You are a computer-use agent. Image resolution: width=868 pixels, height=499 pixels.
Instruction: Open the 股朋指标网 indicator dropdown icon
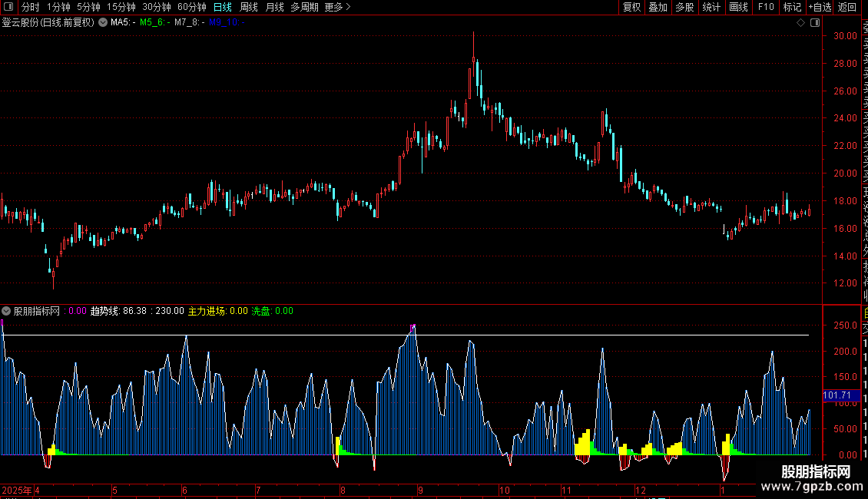6,311
